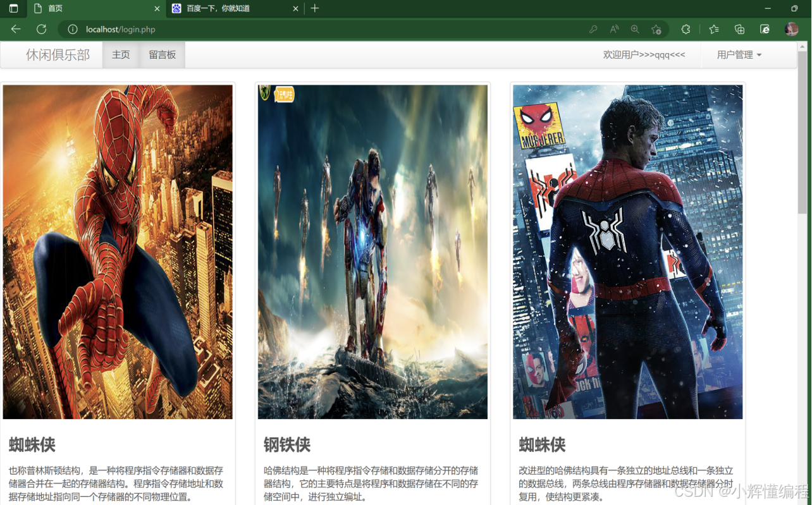Screen dimensions: 812x505
Task: Select the 留言板 navigation item
Action: tap(163, 55)
